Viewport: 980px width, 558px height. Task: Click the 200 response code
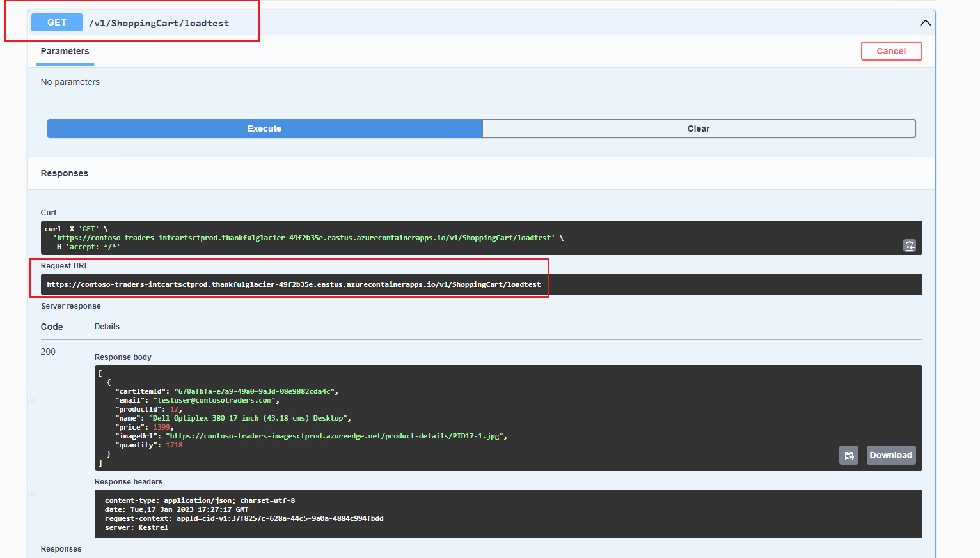(48, 352)
